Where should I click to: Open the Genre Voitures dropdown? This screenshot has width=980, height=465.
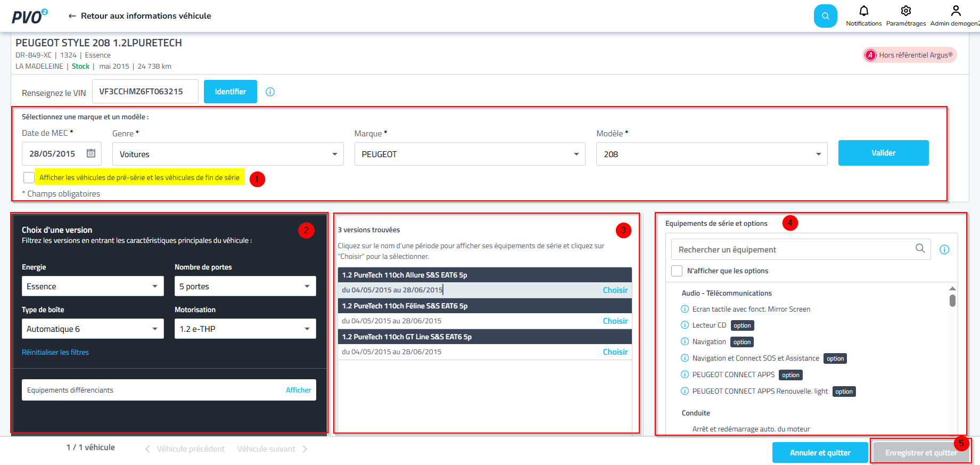click(x=228, y=154)
